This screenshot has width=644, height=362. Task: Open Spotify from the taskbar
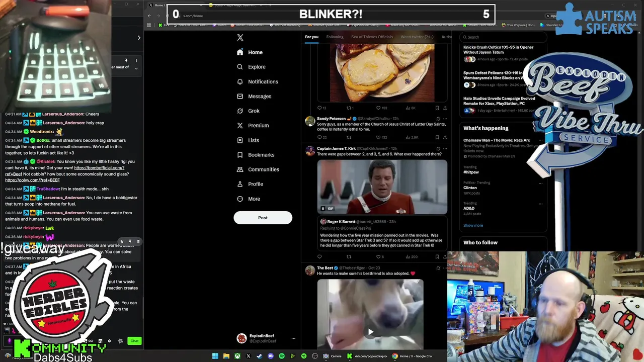coord(282,356)
